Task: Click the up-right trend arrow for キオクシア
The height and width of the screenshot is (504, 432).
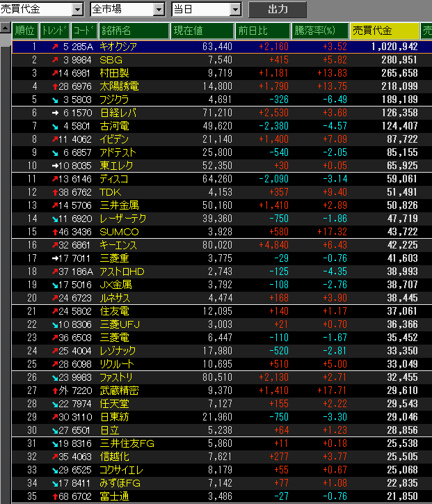Action: tap(55, 47)
